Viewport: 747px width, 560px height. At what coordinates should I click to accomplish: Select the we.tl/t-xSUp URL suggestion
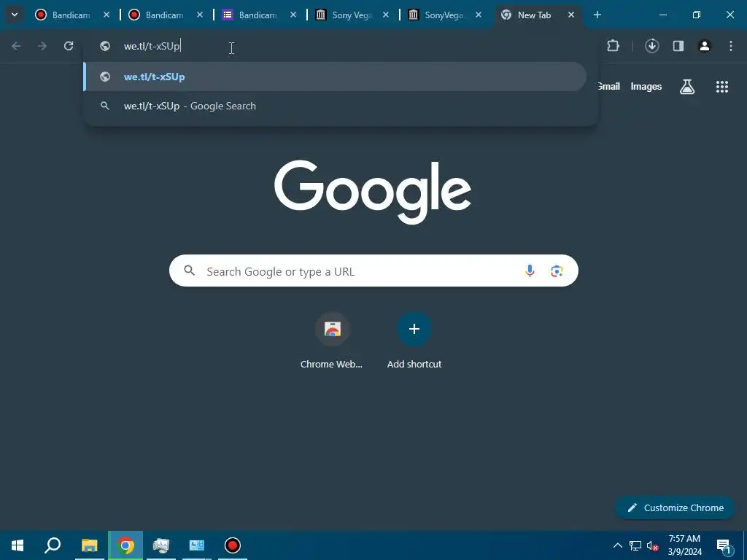(x=336, y=77)
